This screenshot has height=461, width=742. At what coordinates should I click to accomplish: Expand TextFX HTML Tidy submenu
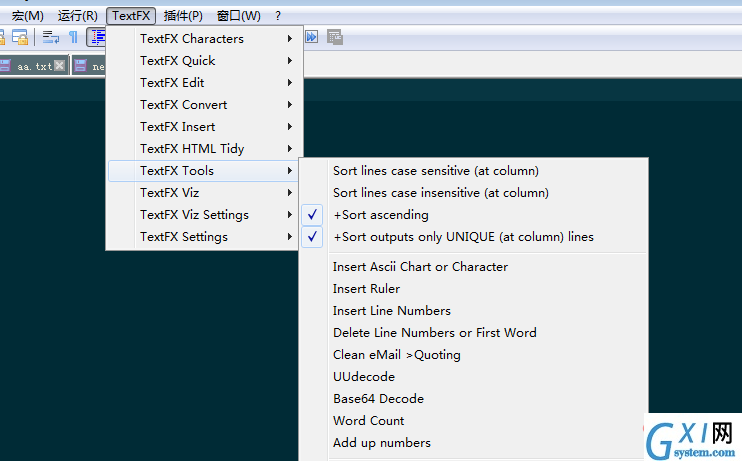click(203, 149)
